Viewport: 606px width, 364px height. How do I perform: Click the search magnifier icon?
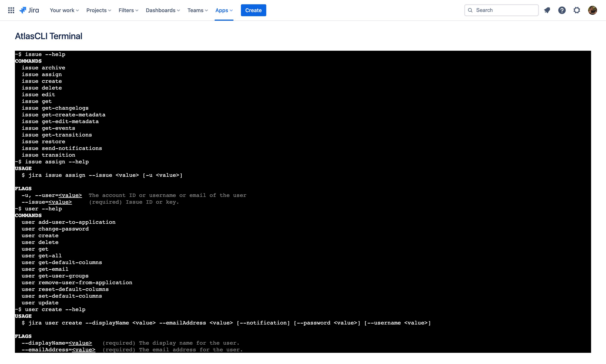pos(470,10)
